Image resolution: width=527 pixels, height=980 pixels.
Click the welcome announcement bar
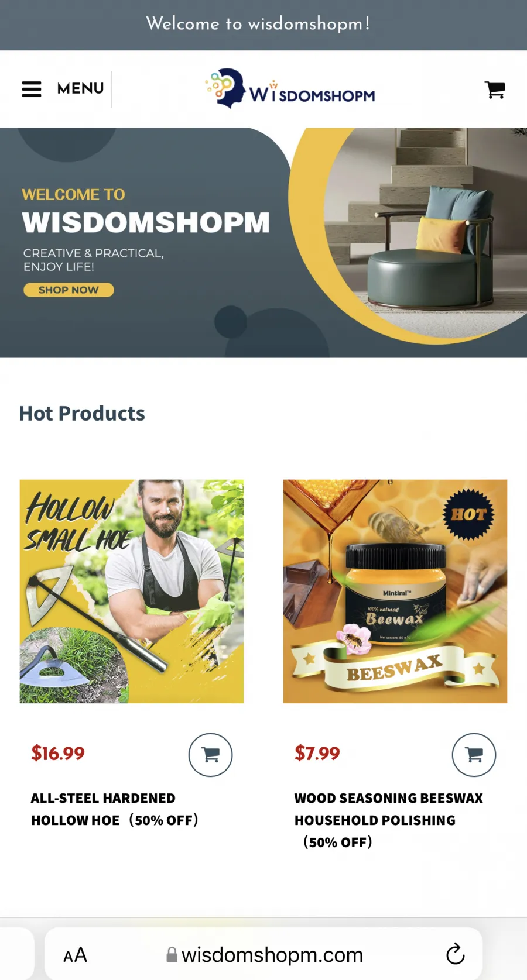coord(263,25)
